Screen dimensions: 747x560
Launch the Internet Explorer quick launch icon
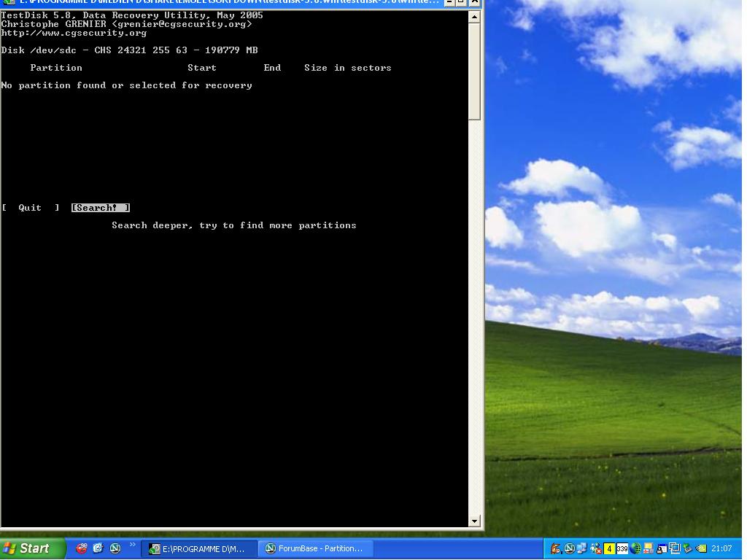click(98, 548)
